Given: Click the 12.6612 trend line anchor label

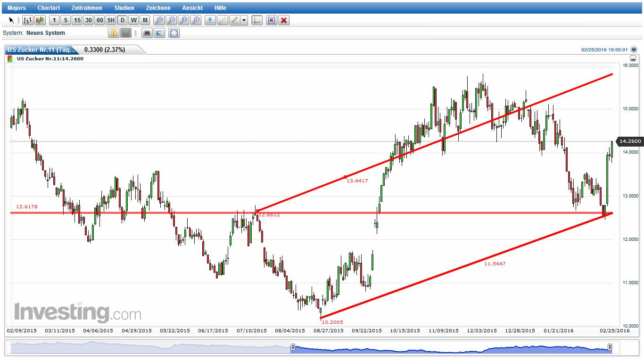Looking at the screenshot, I should (x=269, y=214).
